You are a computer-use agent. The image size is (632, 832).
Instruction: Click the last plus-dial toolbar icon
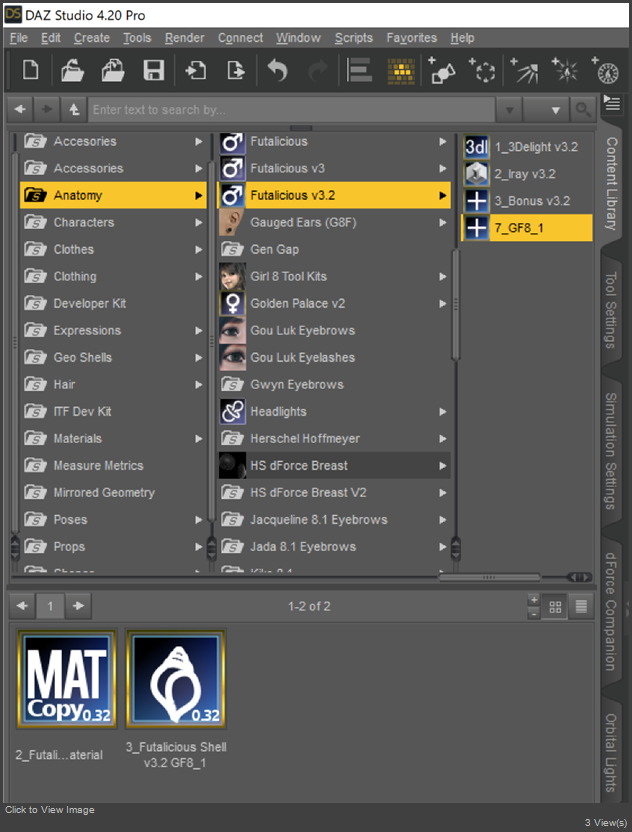[x=605, y=70]
